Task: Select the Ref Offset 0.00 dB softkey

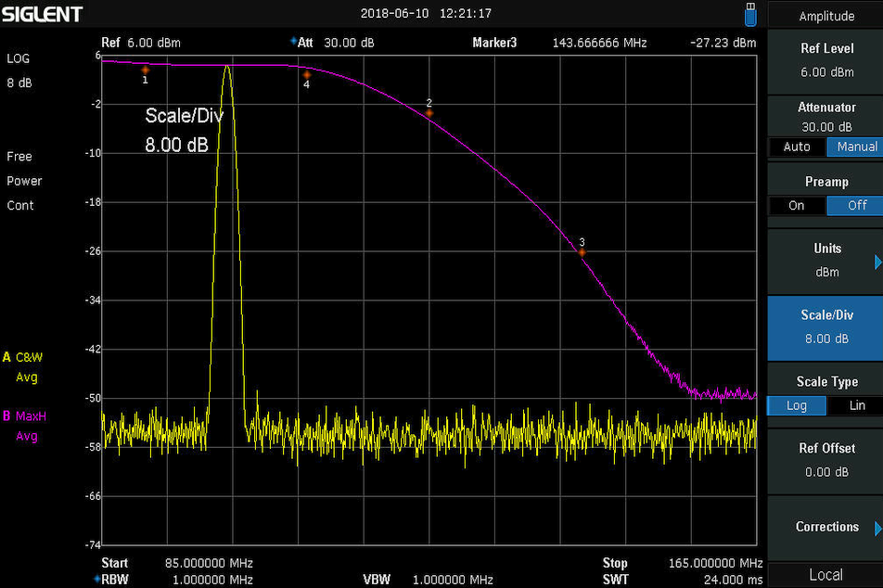Action: [825, 460]
